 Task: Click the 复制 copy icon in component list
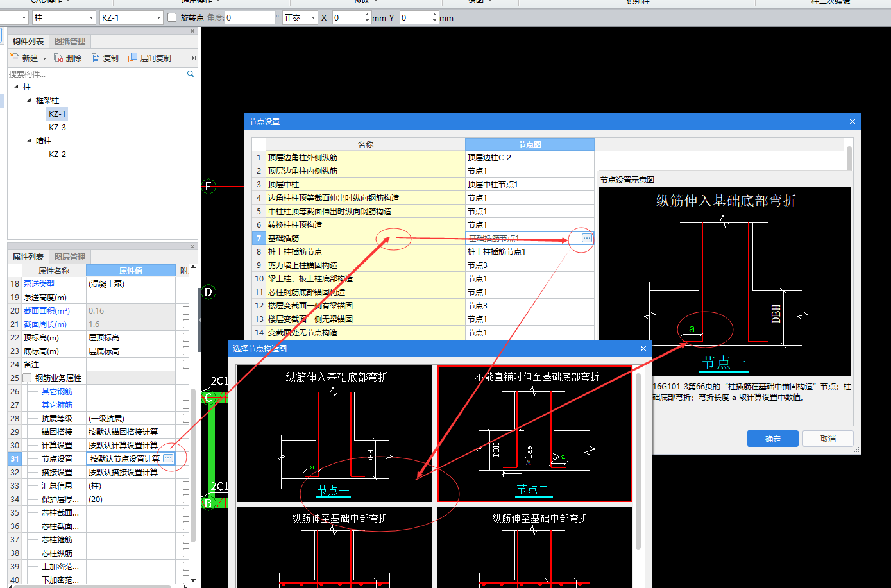pos(96,58)
